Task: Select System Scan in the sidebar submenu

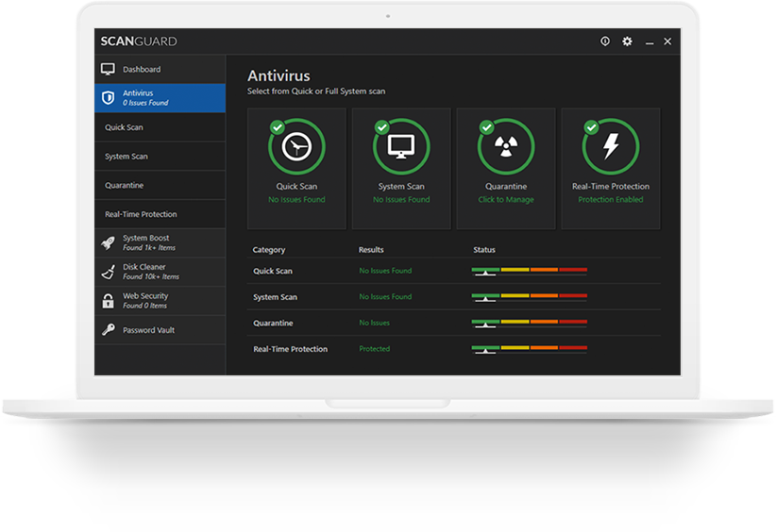Action: (x=160, y=157)
